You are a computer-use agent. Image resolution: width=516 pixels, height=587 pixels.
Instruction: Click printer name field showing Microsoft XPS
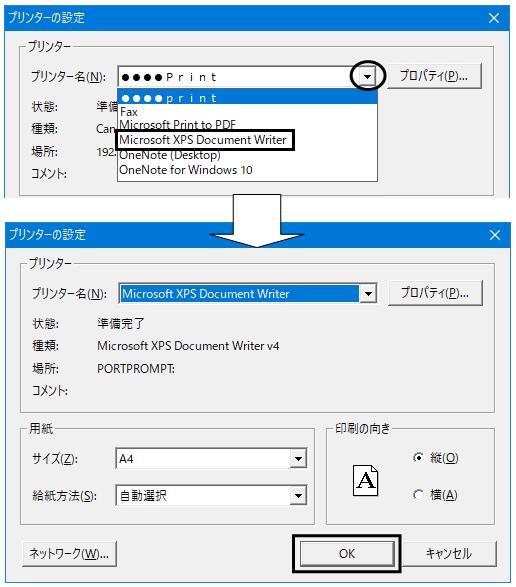click(x=240, y=294)
